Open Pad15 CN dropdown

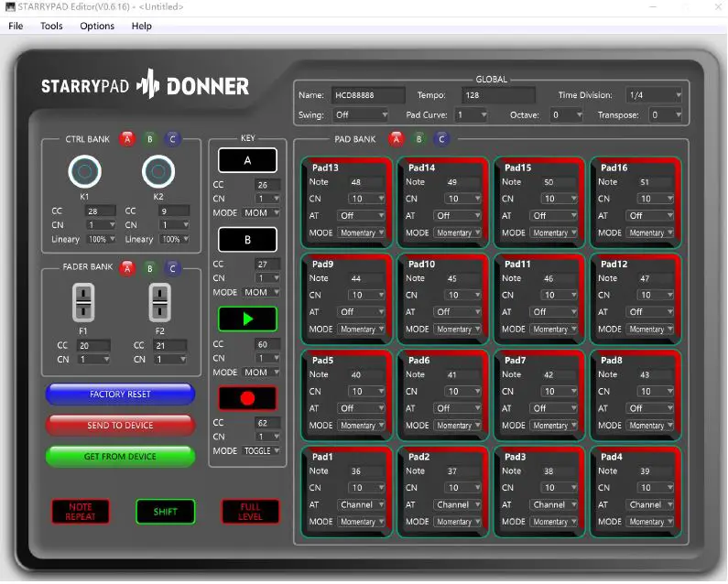559,199
